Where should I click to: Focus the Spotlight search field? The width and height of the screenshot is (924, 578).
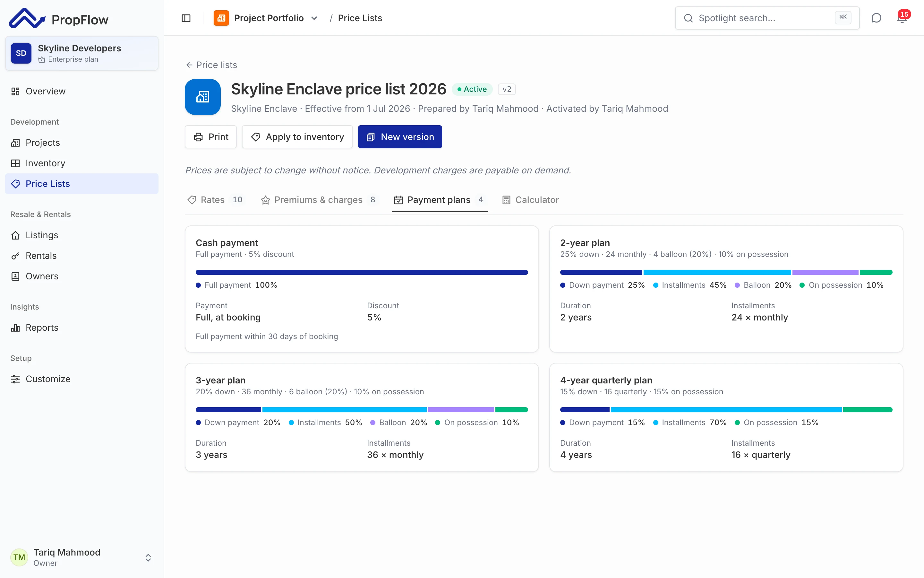pyautogui.click(x=767, y=18)
